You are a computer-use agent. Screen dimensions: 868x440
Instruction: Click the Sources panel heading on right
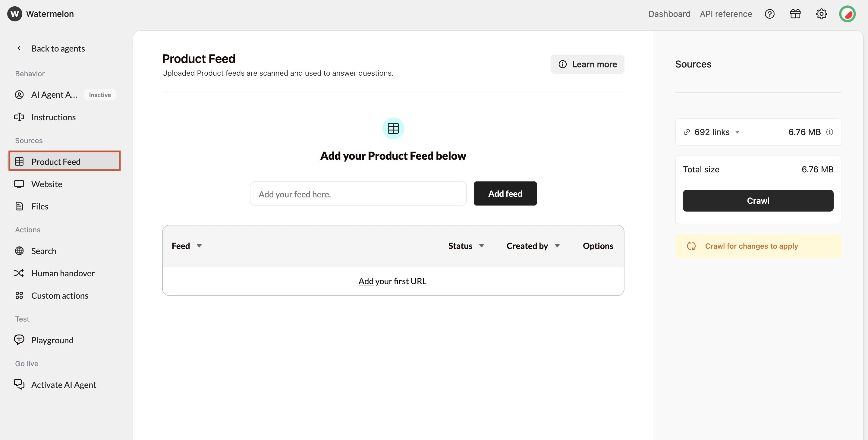(693, 64)
